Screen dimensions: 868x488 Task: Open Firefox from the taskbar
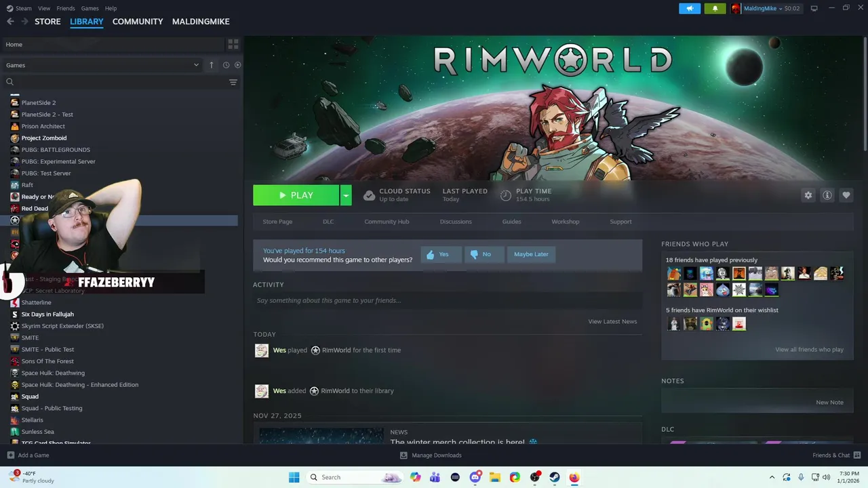(574, 477)
